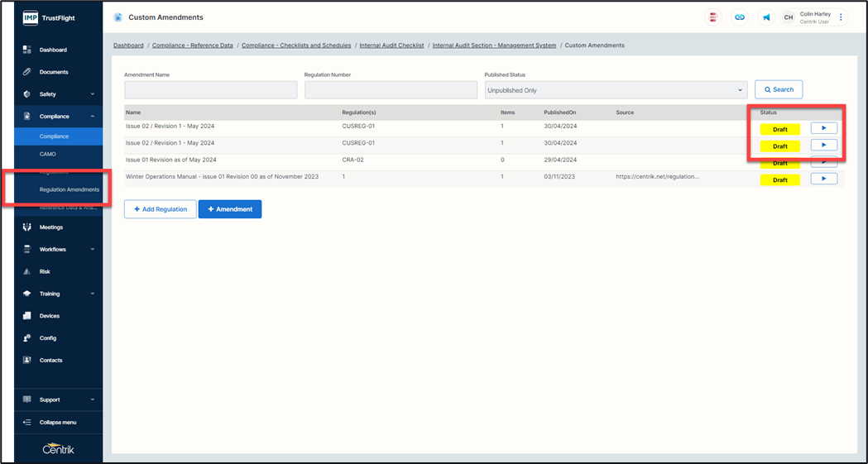
Task: Click the Devices icon in sidebar
Action: 26,316
